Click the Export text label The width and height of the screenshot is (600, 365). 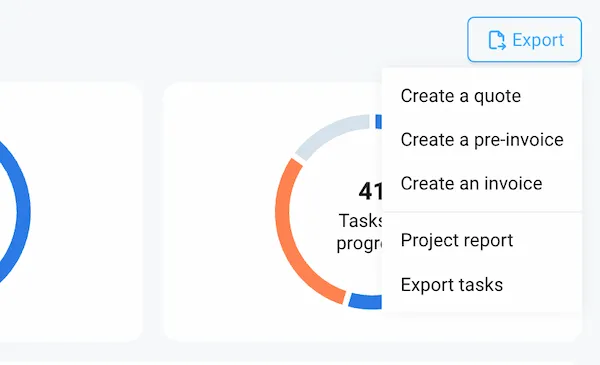(x=538, y=40)
